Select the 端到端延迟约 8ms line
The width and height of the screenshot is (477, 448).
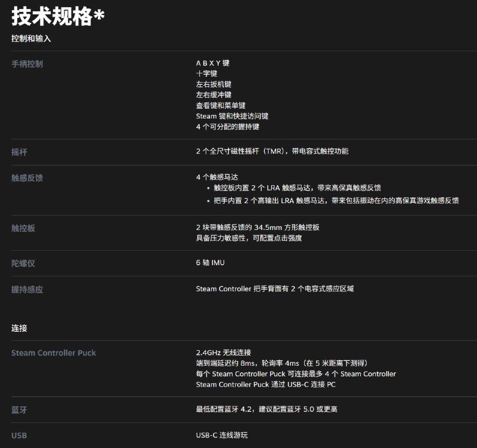pyautogui.click(x=282, y=363)
